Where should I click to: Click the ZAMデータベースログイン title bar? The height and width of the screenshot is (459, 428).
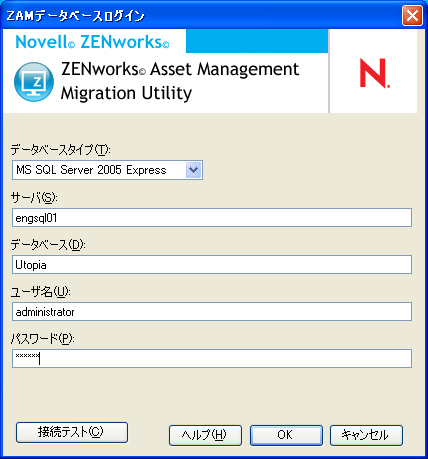[200, 15]
